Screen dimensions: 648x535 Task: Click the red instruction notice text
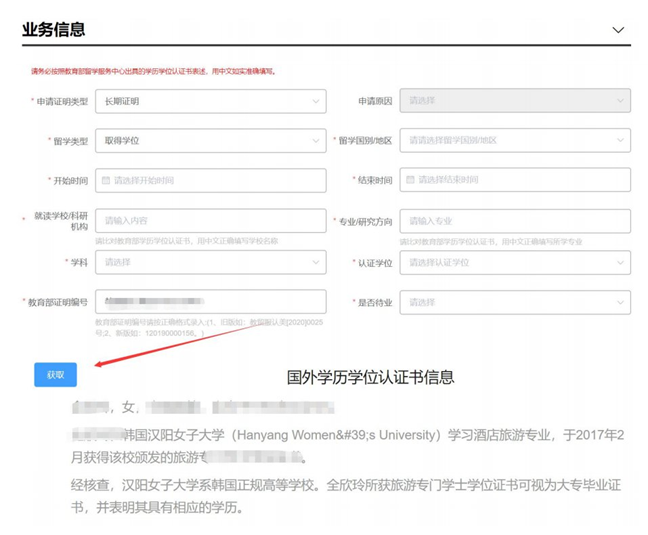point(153,71)
